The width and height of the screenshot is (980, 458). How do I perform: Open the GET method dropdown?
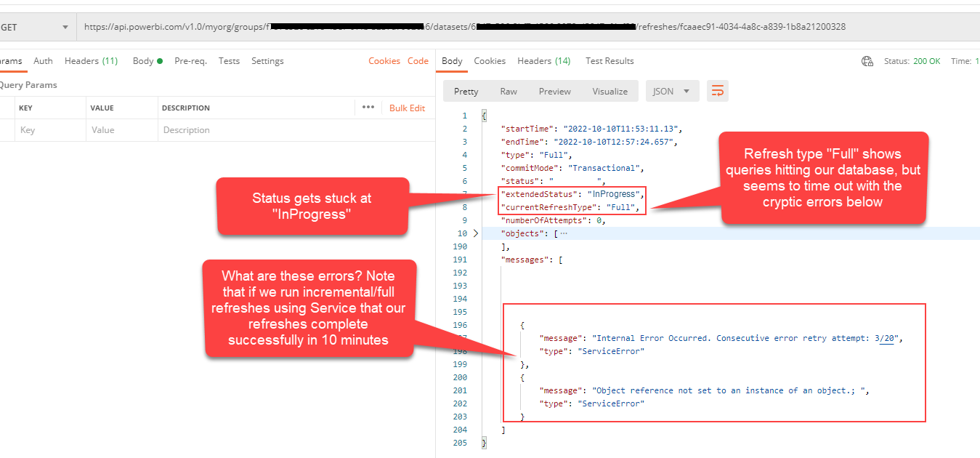[35, 27]
